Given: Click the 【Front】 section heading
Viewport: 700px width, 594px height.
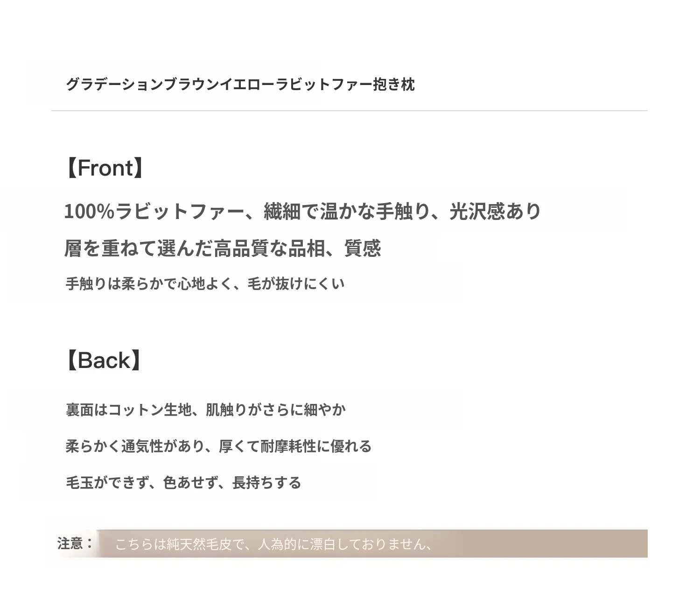Looking at the screenshot, I should point(105,168).
